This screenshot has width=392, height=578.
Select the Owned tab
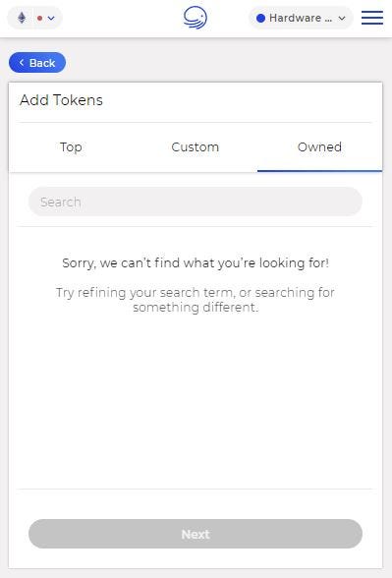319,147
